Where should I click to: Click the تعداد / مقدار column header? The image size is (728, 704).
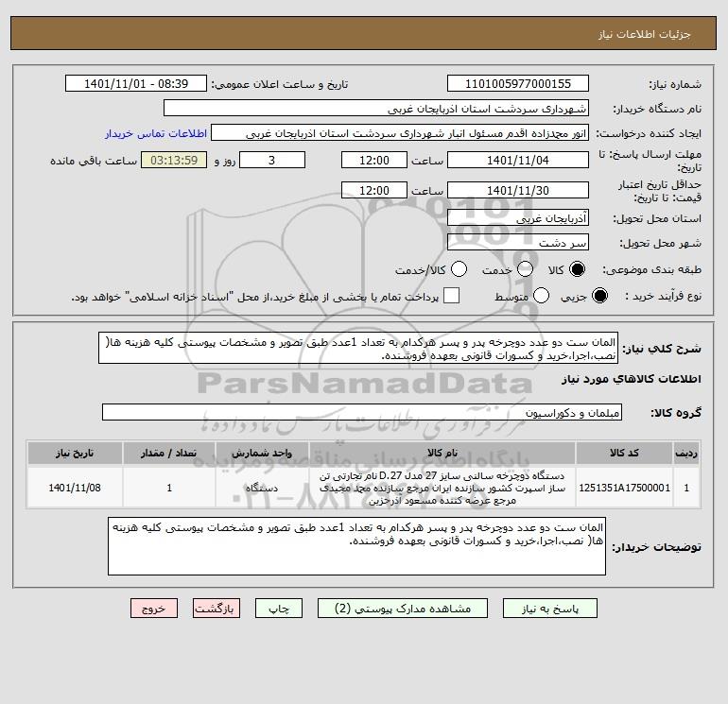[169, 453]
